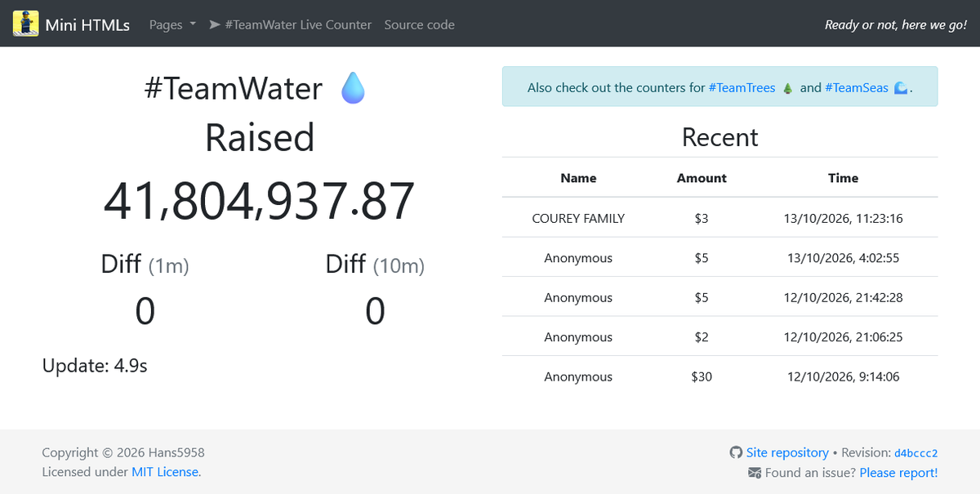Viewport: 980px width, 494px height.
Task: Open the #TeamWater Live Counter nav item
Action: (290, 24)
